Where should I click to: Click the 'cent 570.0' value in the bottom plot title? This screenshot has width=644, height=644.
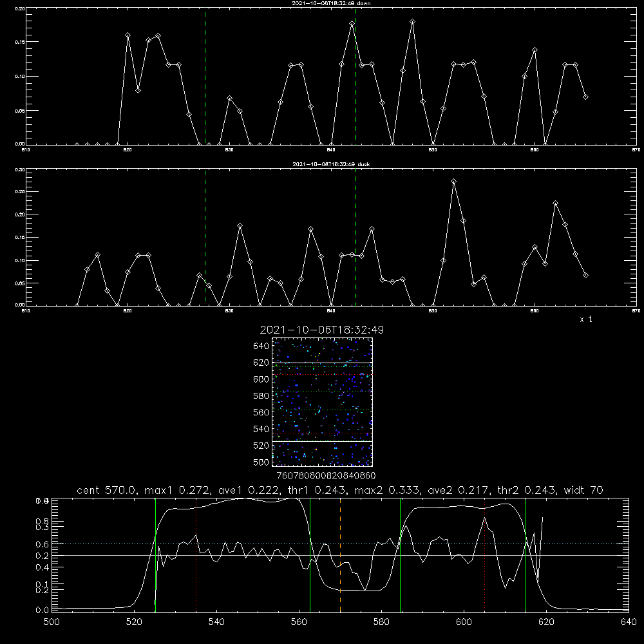107,490
